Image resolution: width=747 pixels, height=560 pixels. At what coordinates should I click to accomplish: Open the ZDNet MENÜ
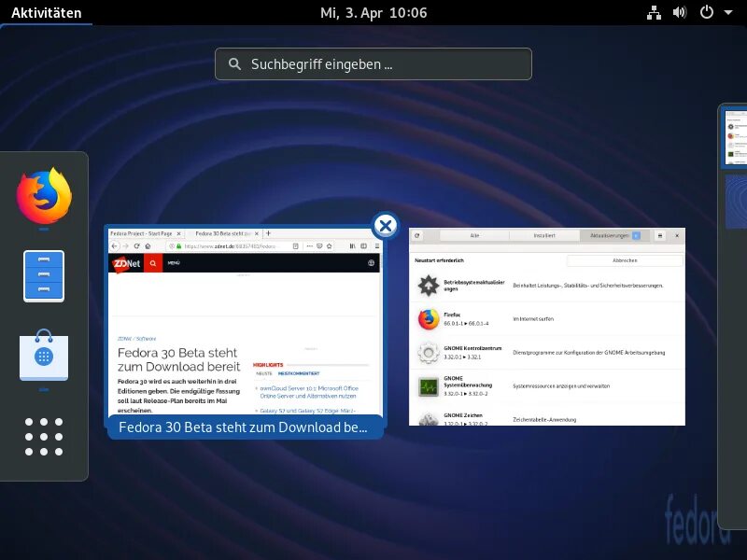point(174,263)
